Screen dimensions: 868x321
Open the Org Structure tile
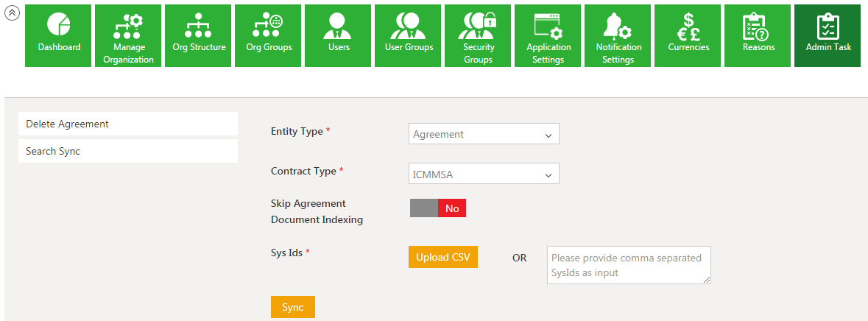199,35
